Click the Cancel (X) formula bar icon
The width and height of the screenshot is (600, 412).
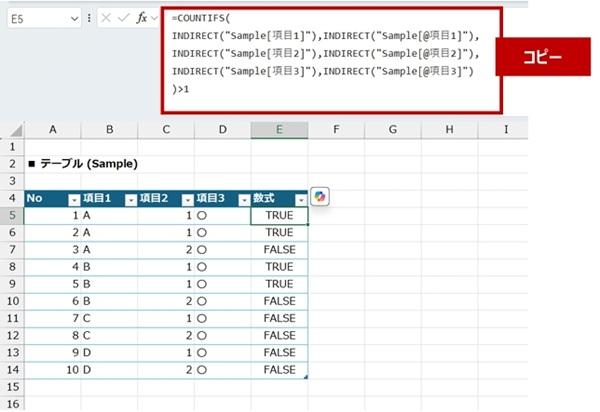tap(105, 19)
